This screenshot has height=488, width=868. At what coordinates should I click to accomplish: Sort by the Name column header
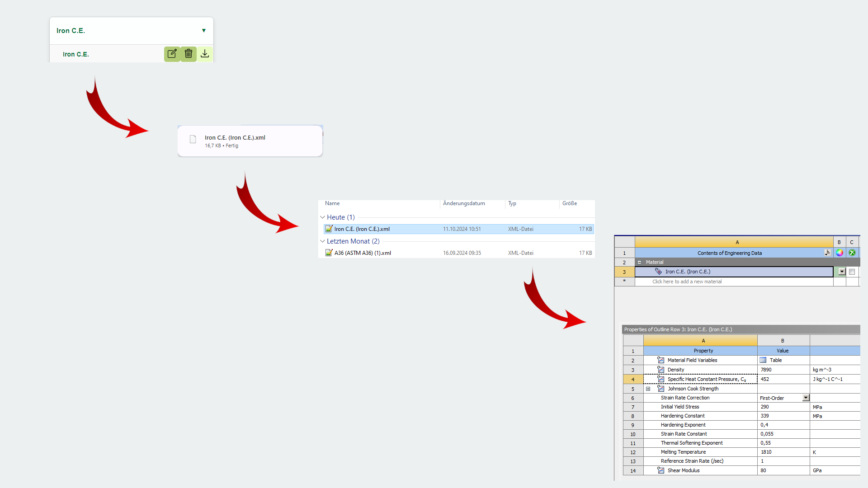pos(332,203)
